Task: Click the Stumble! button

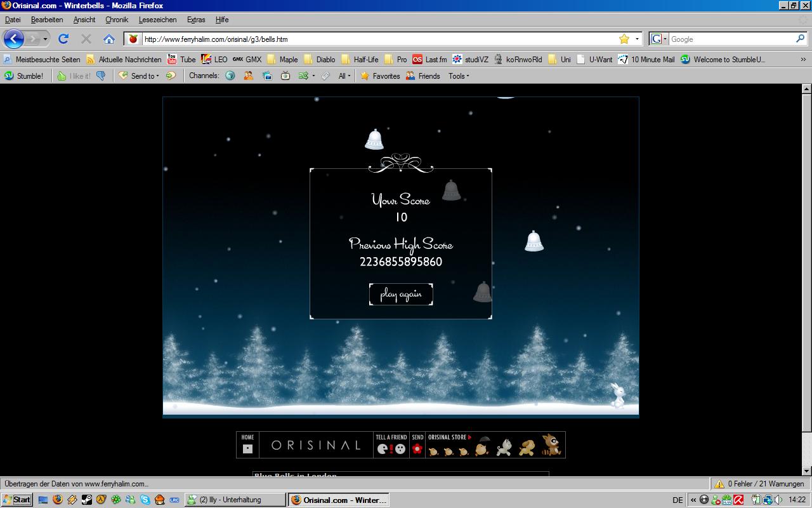Action: pyautogui.click(x=24, y=76)
